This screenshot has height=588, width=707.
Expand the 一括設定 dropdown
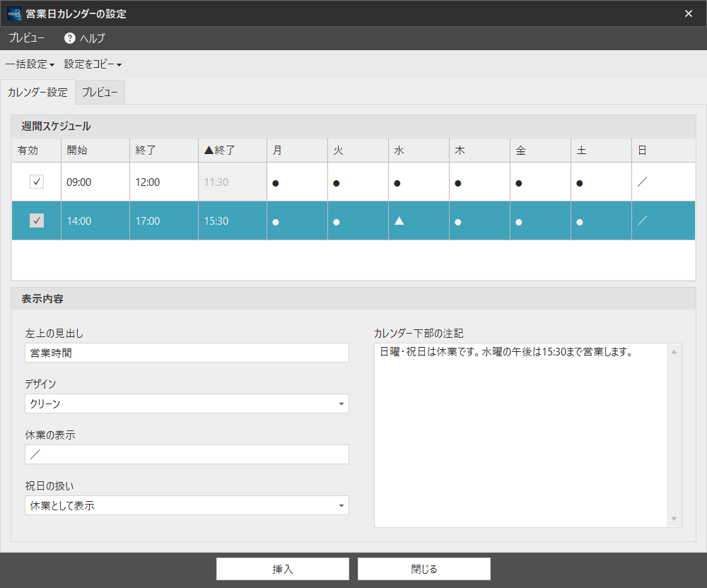(x=30, y=64)
